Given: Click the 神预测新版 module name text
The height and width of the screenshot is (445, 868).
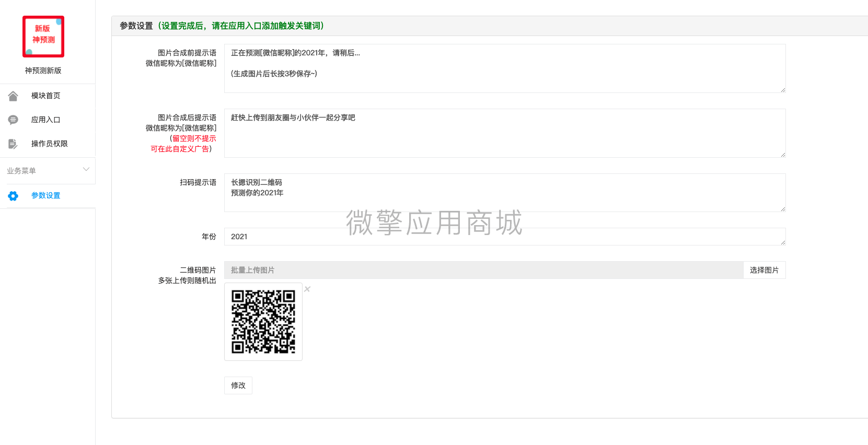Looking at the screenshot, I should coord(43,71).
